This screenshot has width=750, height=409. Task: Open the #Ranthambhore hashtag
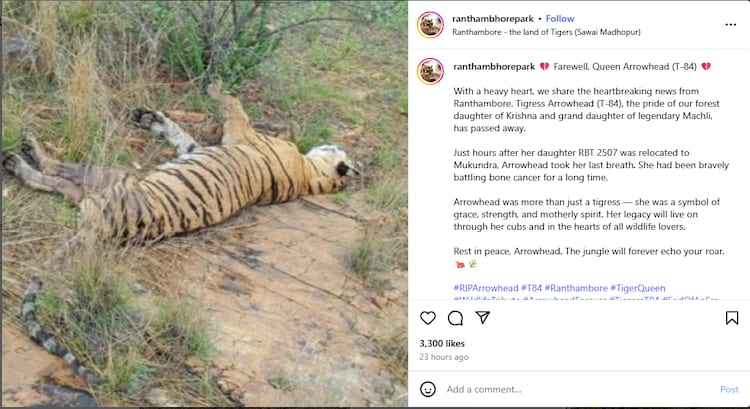579,288
